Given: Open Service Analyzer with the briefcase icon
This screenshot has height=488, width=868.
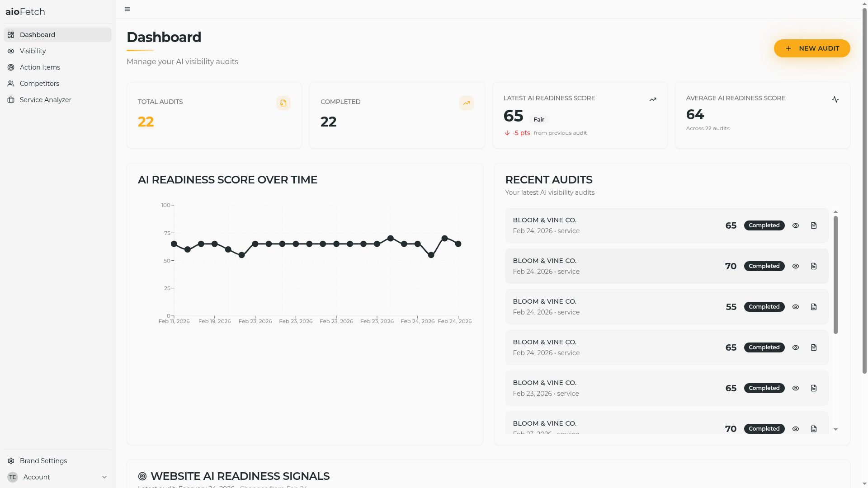Looking at the screenshot, I should tap(11, 99).
